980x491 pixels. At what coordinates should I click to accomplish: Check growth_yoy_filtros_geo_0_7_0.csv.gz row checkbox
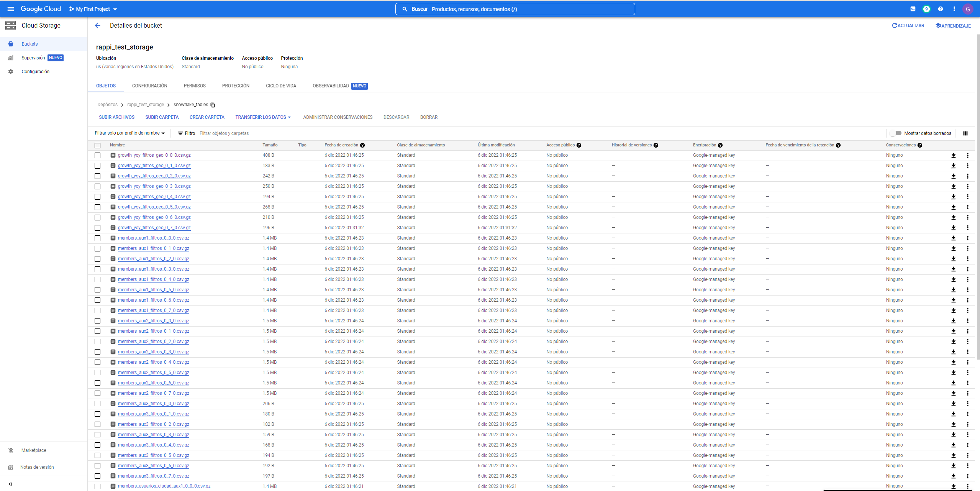(98, 228)
